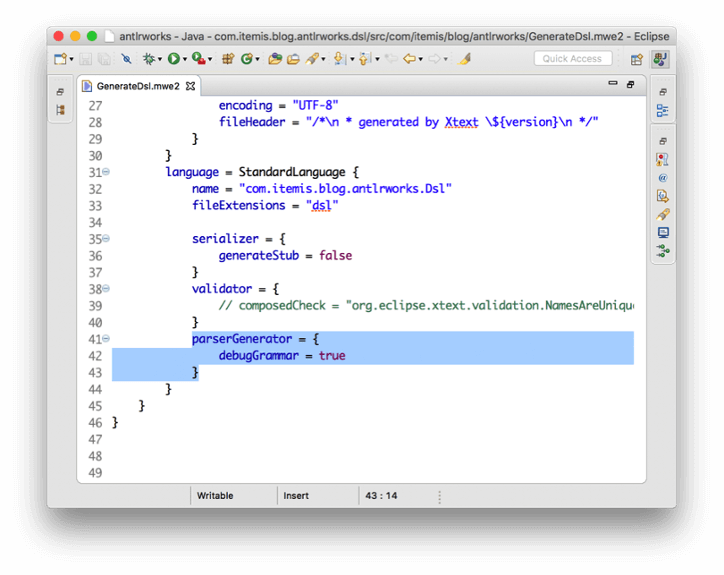Click the New Java Class icon

click(x=247, y=59)
